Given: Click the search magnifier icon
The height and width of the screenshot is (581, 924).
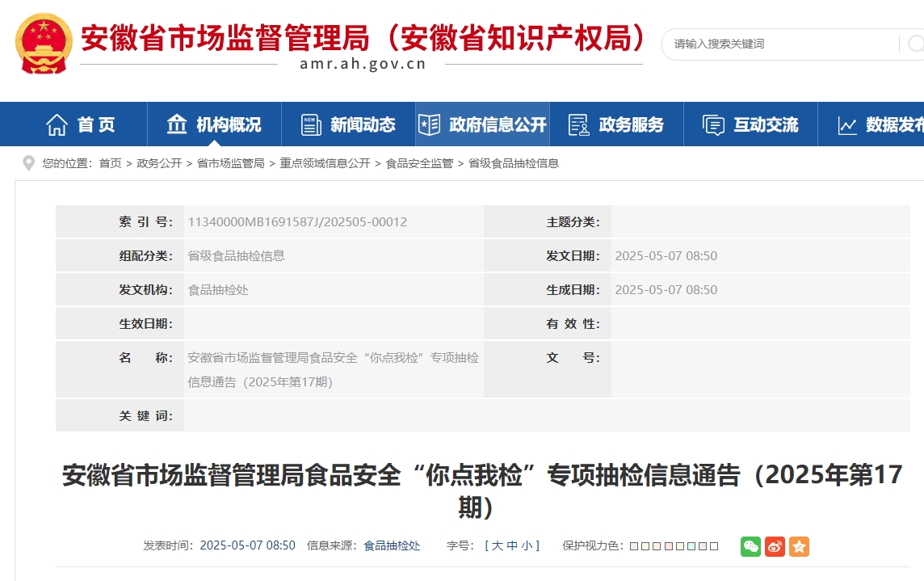Looking at the screenshot, I should click(x=915, y=44).
